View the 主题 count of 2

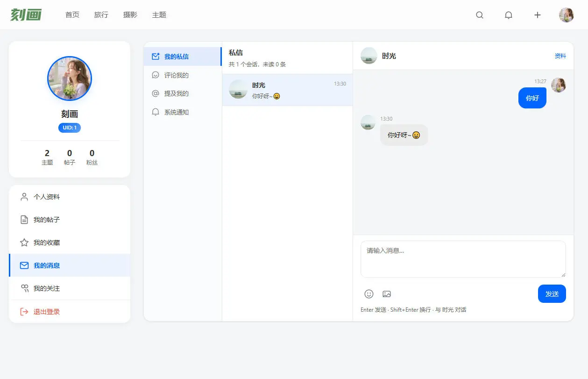47,157
